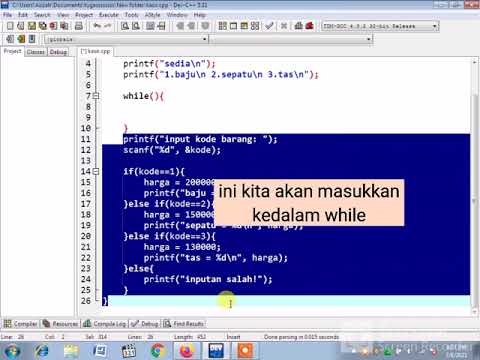Click the Compile and Run icon

pos(244,26)
